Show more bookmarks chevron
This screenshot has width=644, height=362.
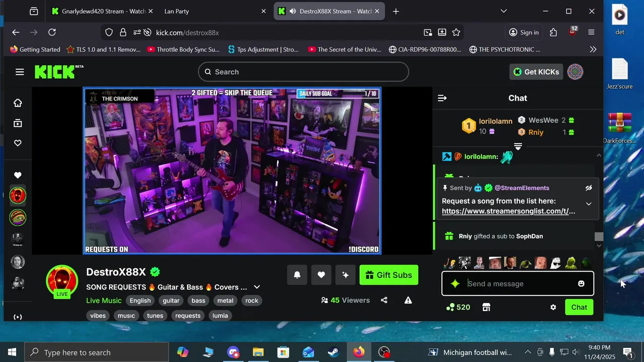tap(593, 49)
